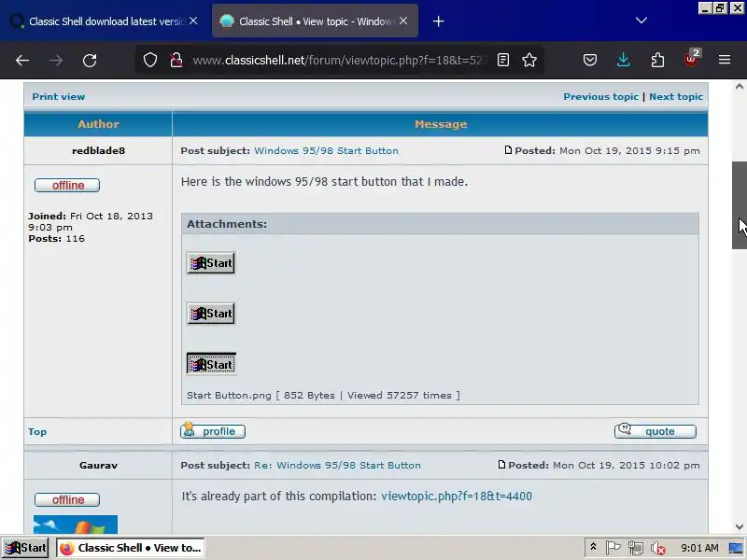Open the taskbar Start menu
The height and width of the screenshot is (560, 747).
pos(26,548)
